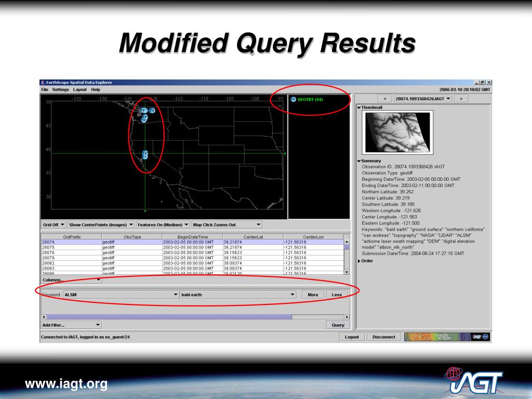Open the Settings menu

[60, 89]
